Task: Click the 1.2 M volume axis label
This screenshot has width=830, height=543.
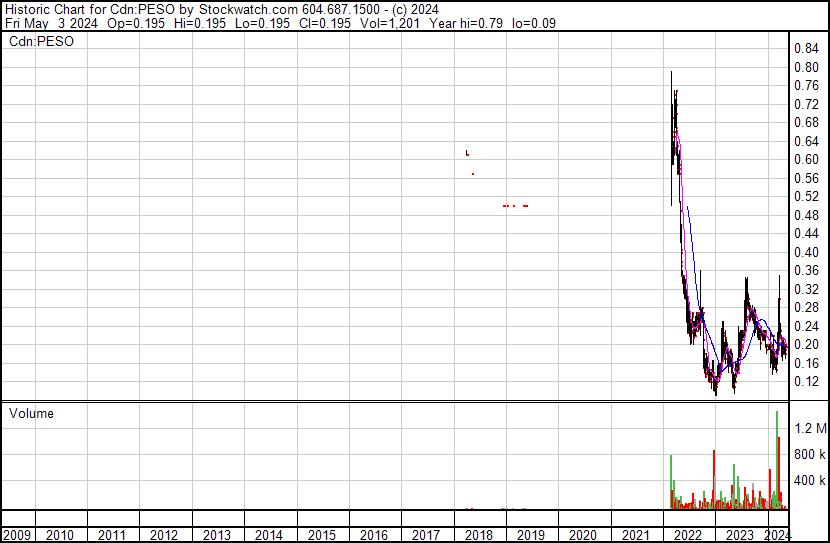Action: [x=810, y=429]
